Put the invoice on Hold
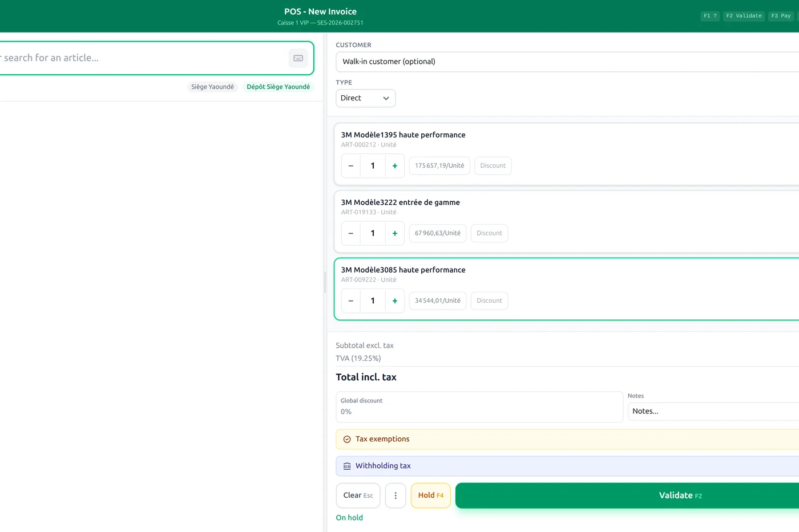 pyautogui.click(x=431, y=496)
